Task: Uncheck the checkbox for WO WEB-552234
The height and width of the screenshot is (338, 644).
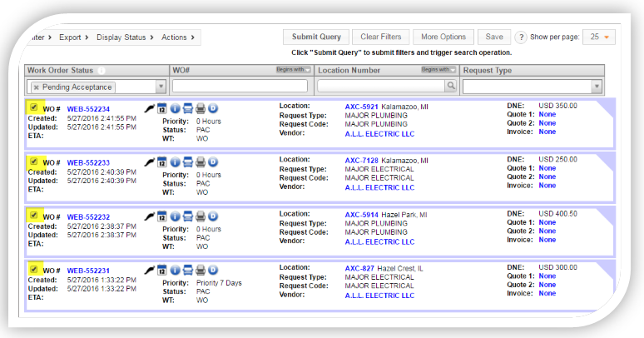Action: click(x=33, y=107)
